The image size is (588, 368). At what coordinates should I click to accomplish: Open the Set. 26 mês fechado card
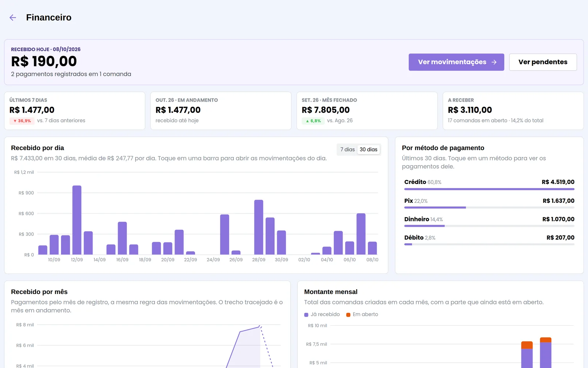pyautogui.click(x=367, y=111)
